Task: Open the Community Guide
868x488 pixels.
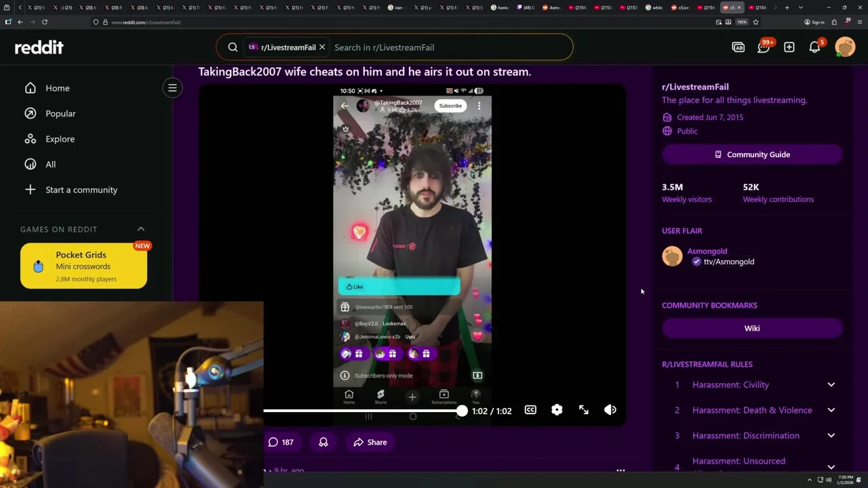Action: point(752,155)
